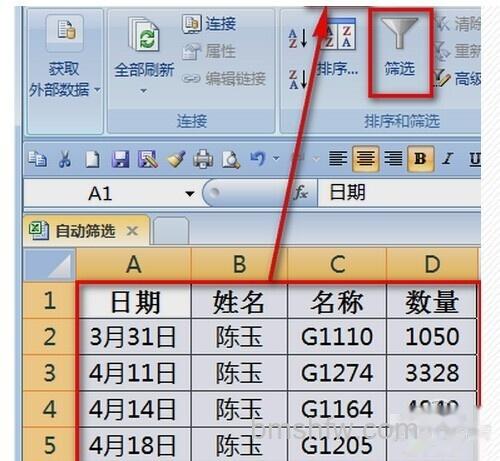Click the Refresh All (全部刷新) icon

[144, 35]
